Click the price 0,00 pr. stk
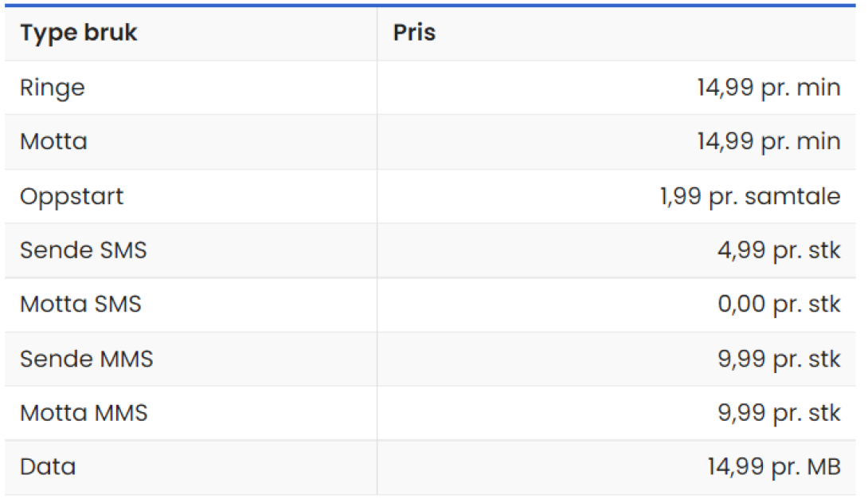This screenshot has height=499, width=868. (x=780, y=304)
